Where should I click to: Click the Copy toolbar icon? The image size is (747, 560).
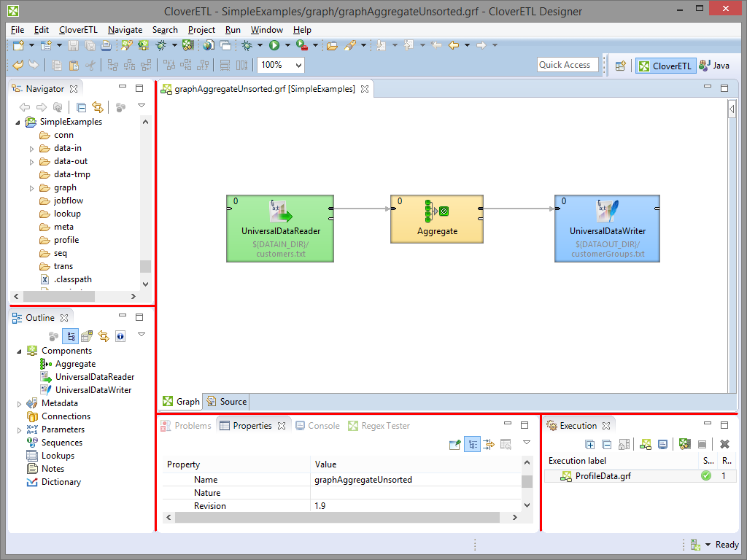tap(57, 65)
